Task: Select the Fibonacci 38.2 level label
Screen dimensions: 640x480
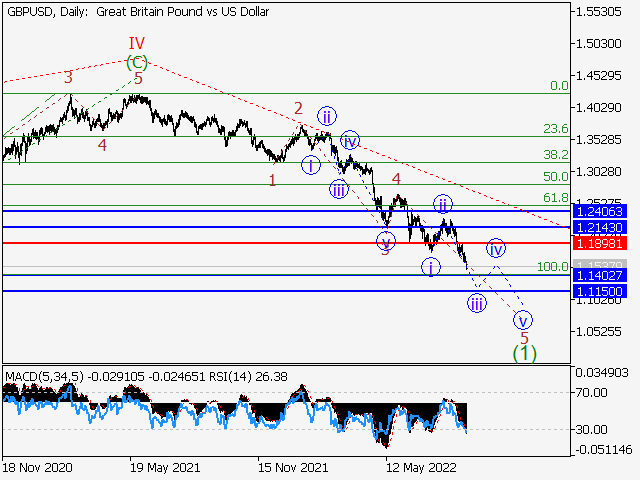Action: (556, 155)
